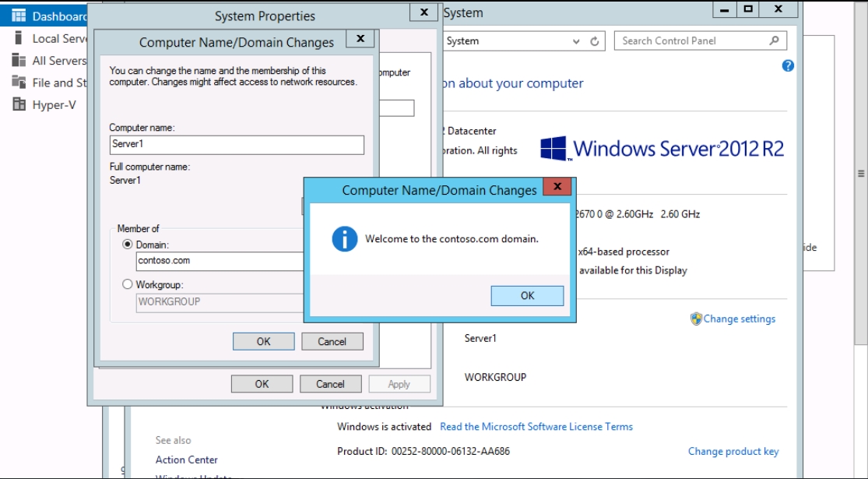The height and width of the screenshot is (479, 868).
Task: Select the Domain radio button
Action: point(128,245)
